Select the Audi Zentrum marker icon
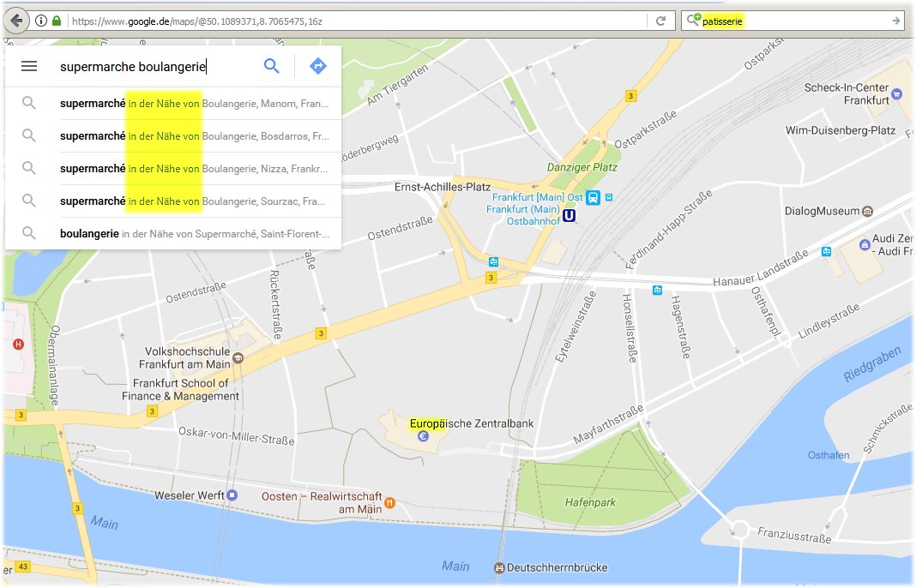 865,244
